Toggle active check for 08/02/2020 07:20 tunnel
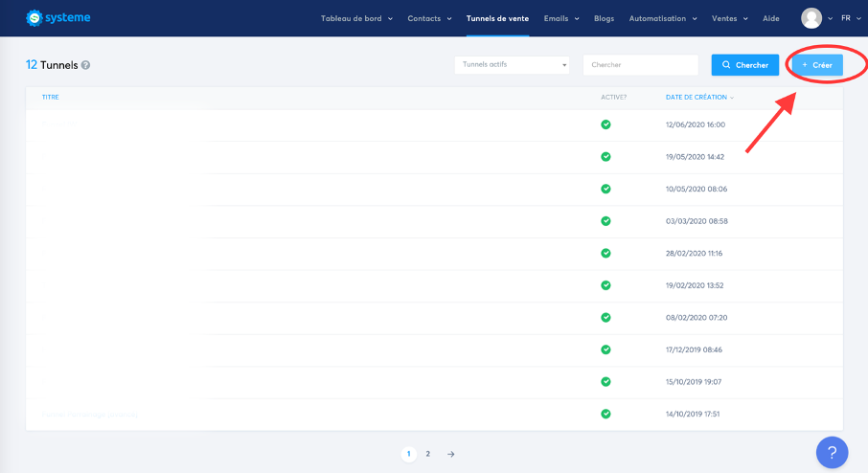 point(605,317)
